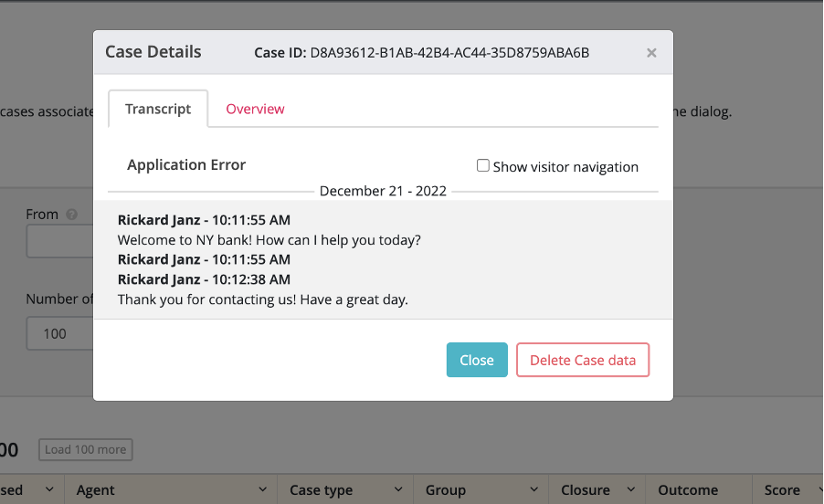
Task: Click the Outcome column header
Action: coord(688,490)
